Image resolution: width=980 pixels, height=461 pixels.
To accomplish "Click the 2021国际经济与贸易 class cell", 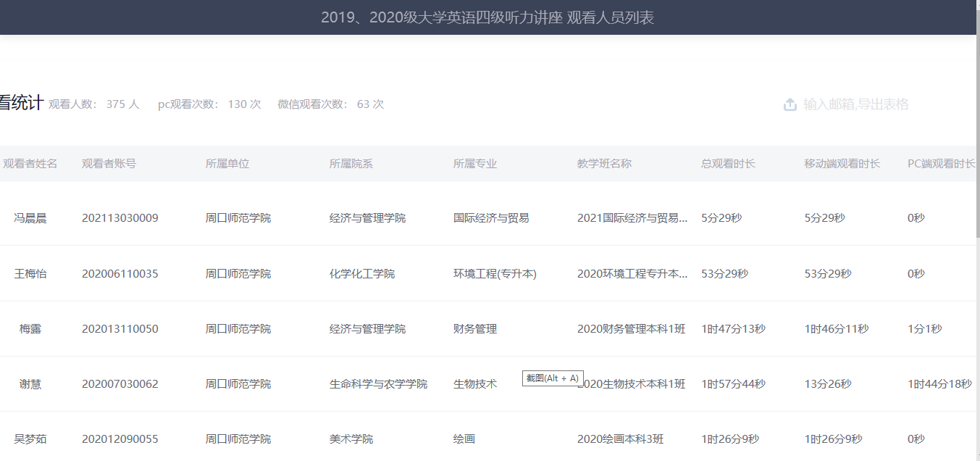I will (632, 218).
